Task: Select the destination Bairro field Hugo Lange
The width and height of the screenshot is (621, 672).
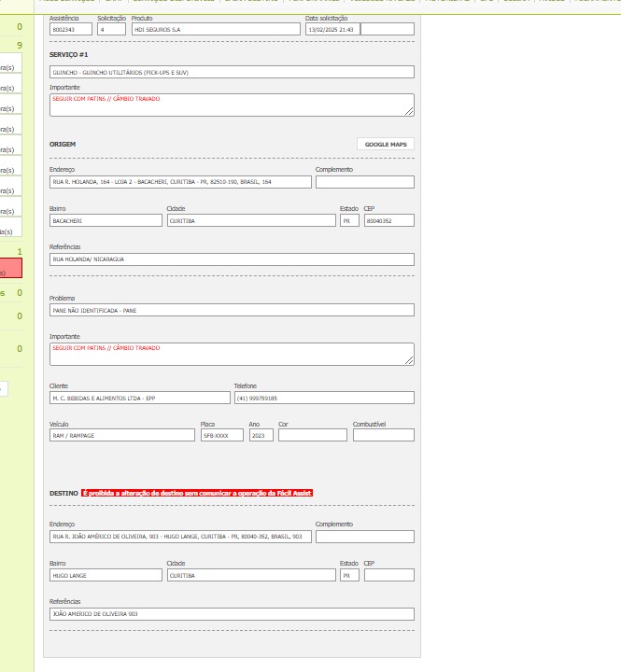Action: [106, 575]
